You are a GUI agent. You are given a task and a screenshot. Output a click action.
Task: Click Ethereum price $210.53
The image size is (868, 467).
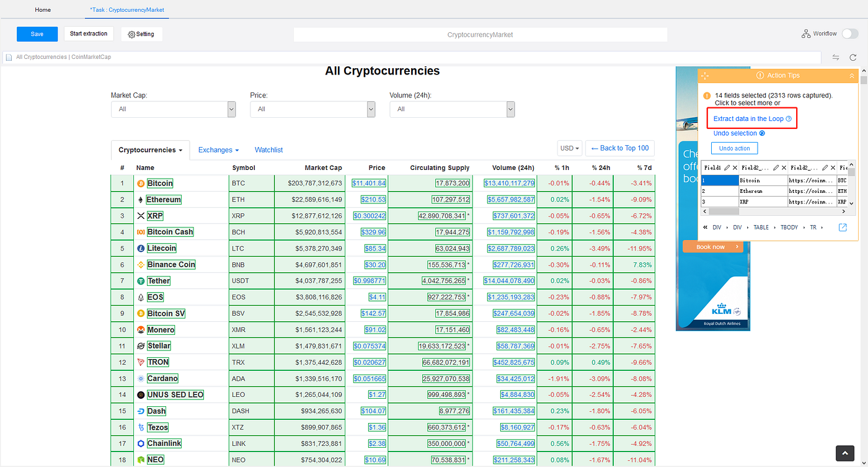tap(374, 200)
